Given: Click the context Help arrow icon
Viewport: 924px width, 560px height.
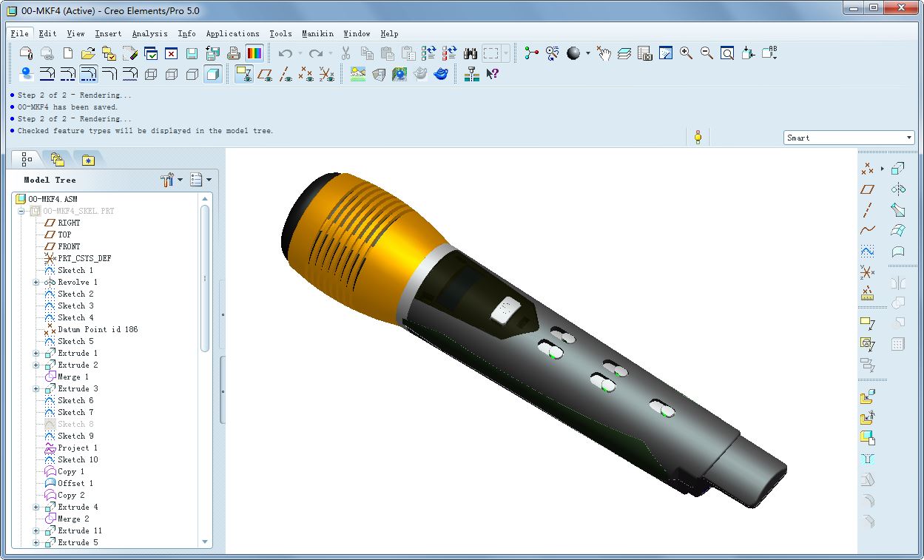Looking at the screenshot, I should [493, 74].
